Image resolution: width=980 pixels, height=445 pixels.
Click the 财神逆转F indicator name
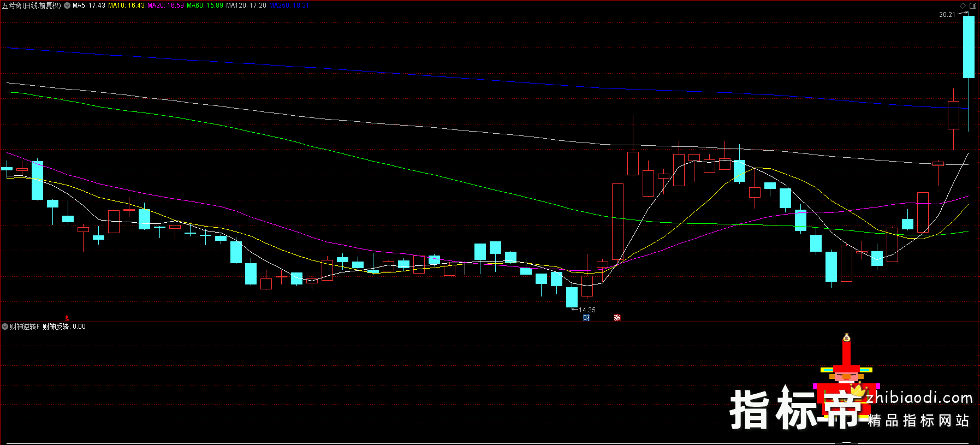click(x=25, y=327)
